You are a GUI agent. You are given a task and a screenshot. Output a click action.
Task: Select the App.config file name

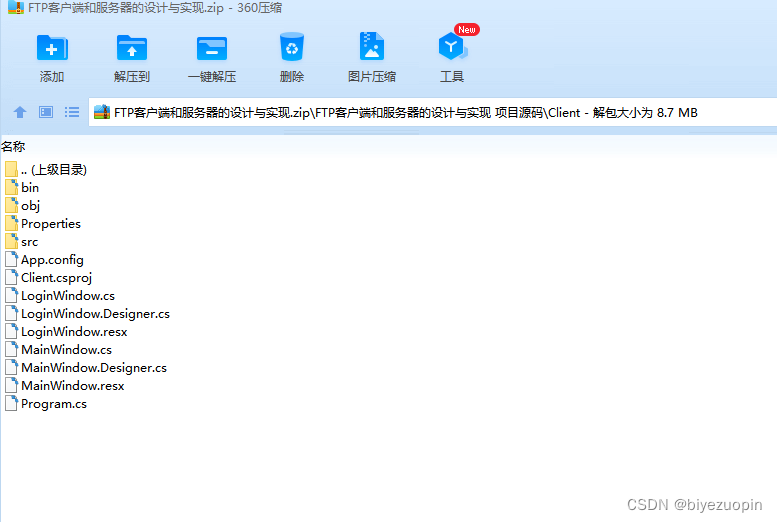click(x=52, y=260)
